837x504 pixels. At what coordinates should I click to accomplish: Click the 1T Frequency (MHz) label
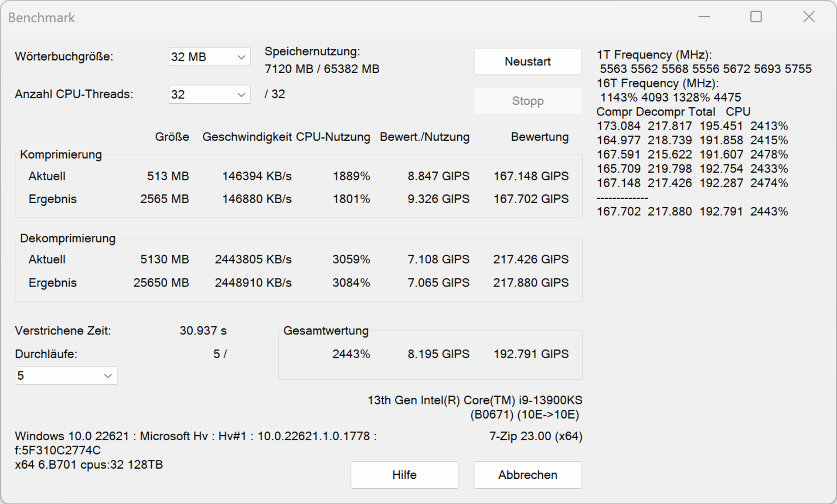[654, 55]
